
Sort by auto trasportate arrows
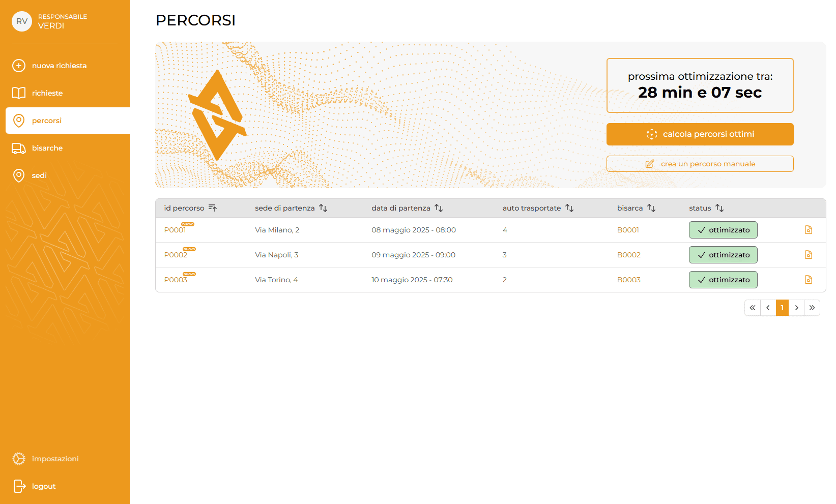[569, 208]
